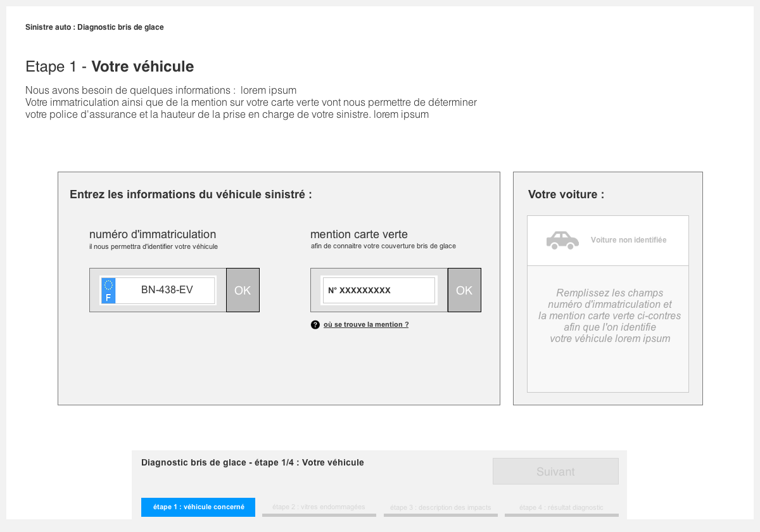Switch to 'étape 3 : description des impacts'
The height and width of the screenshot is (532, 760).
(440, 507)
